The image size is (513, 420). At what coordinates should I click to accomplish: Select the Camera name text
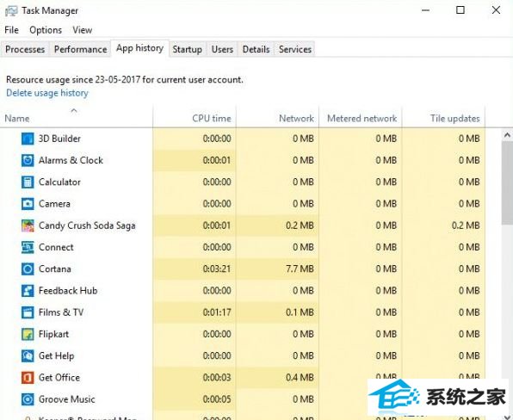[54, 204]
